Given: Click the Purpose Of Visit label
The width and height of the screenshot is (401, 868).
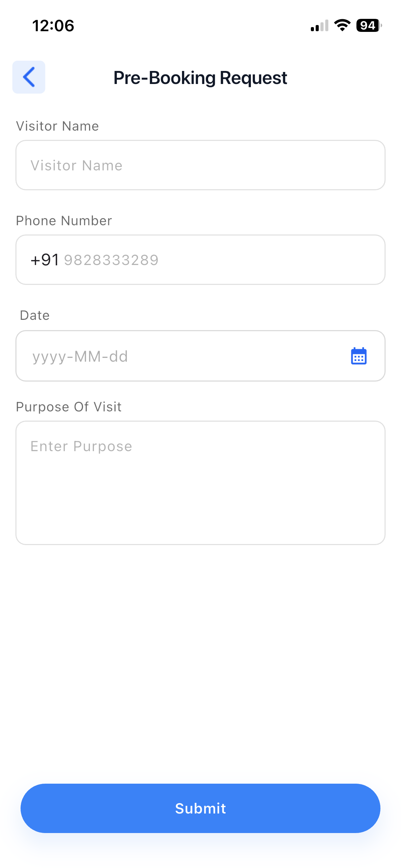Looking at the screenshot, I should tap(69, 407).
